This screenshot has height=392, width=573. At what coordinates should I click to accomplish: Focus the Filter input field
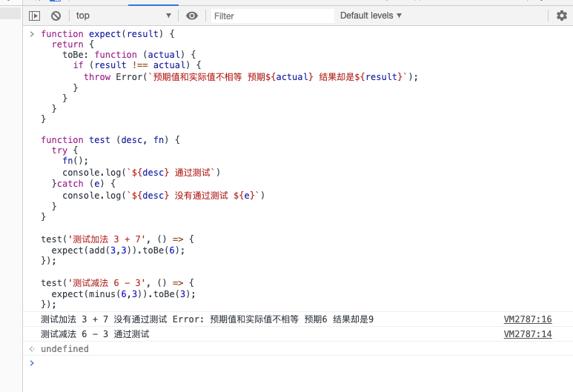(273, 16)
